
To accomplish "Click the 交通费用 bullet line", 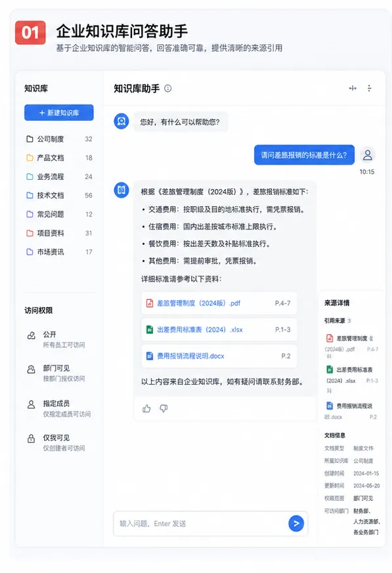I will 224,209.
